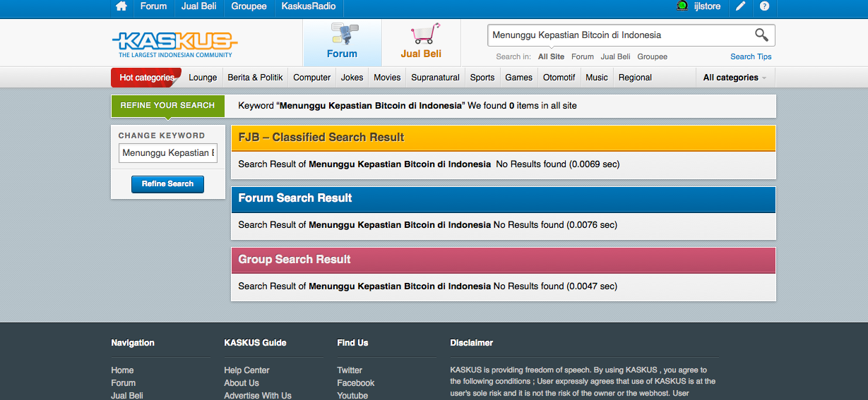The width and height of the screenshot is (868, 400).
Task: Go to Kaskus home via house icon
Action: [121, 6]
